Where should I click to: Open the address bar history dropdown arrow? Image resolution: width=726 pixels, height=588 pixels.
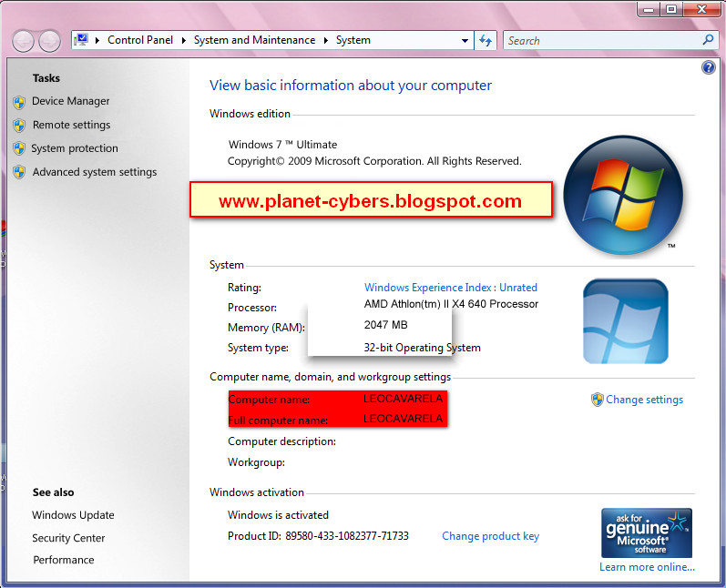465,41
